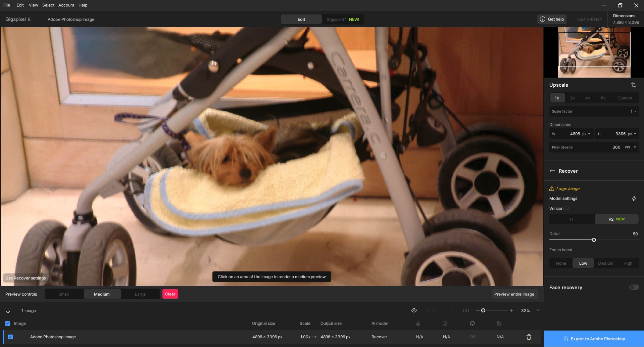644x347 pixels.
Task: Uncheck the Adobe Photoshop Image row checkbox
Action: click(x=10, y=337)
